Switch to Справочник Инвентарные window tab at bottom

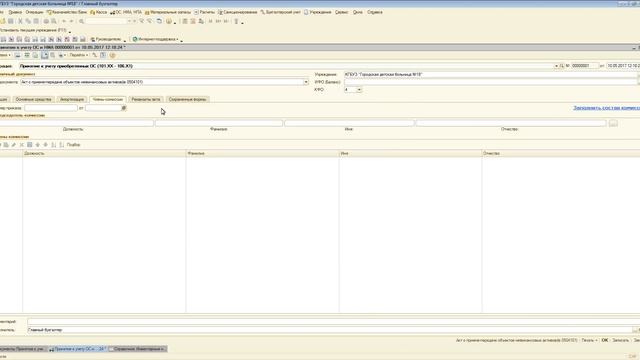[138, 349]
